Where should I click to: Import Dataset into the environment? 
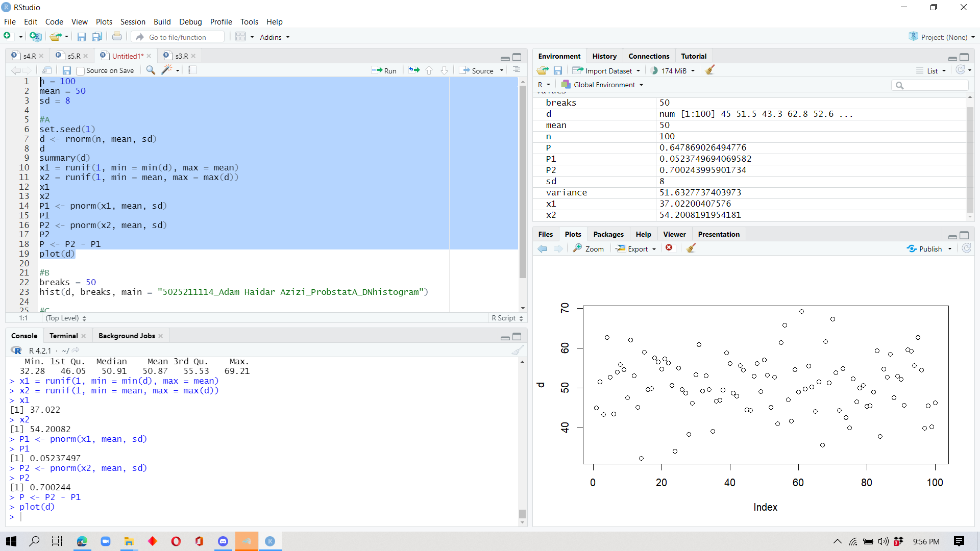pyautogui.click(x=606, y=70)
